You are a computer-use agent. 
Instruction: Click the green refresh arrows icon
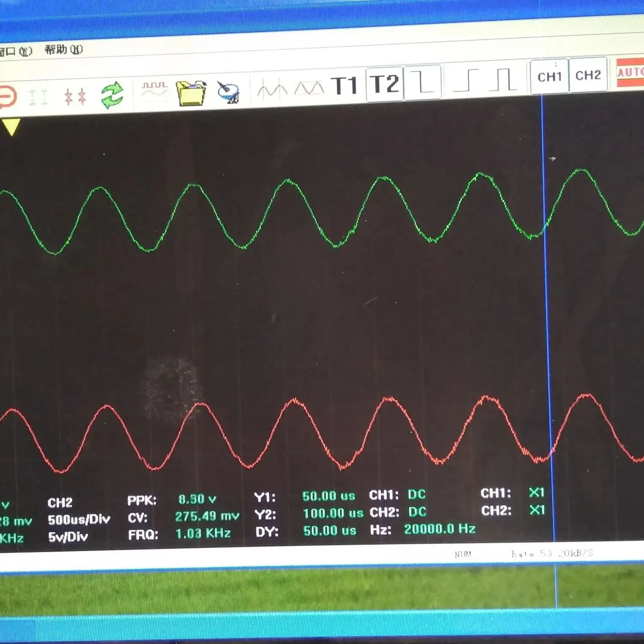click(x=112, y=95)
